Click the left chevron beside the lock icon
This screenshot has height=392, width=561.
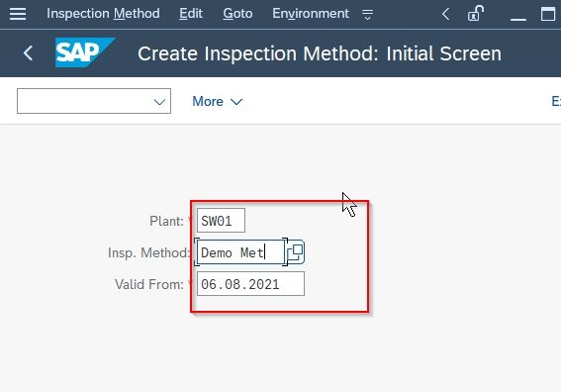[445, 14]
